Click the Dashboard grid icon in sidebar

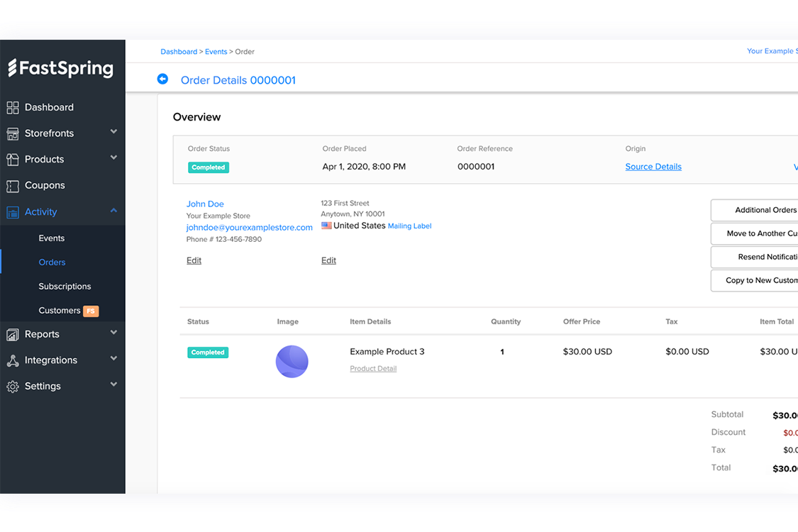(x=13, y=108)
